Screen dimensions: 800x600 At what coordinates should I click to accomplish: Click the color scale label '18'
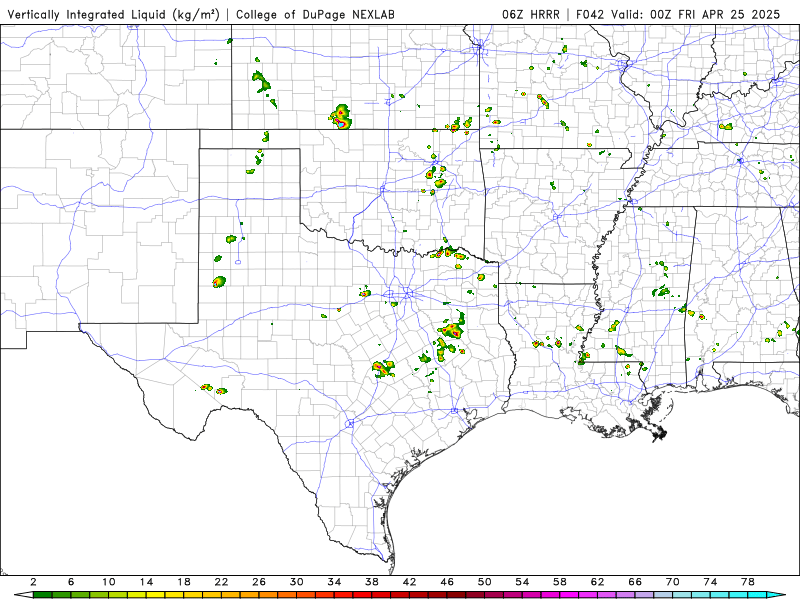184,582
